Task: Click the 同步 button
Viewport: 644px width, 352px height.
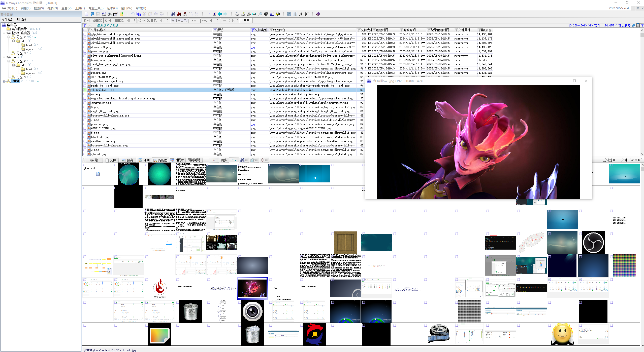Action: 224,160
